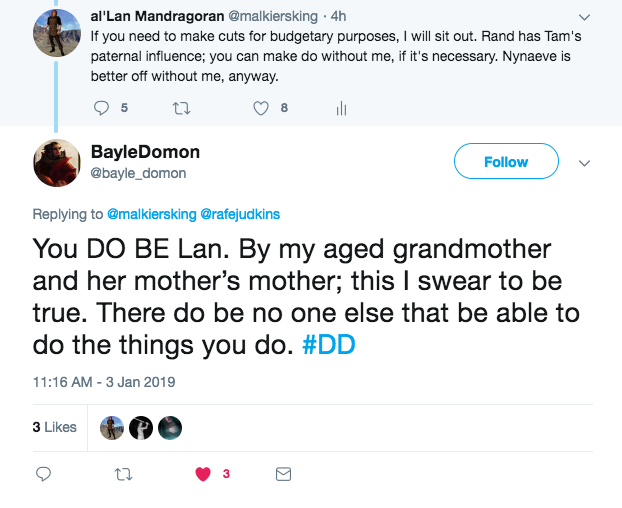Viewport: 622px width, 508px height.
Task: Show the list of 3 Likes
Action: 55,427
